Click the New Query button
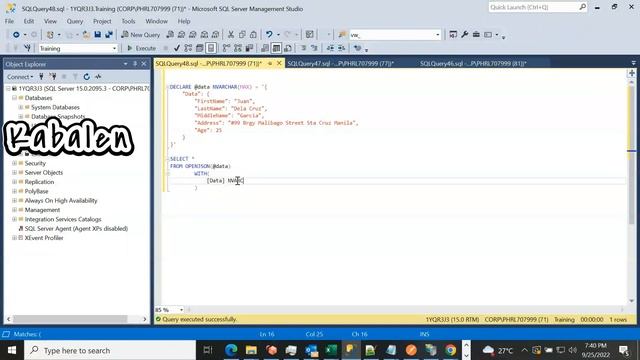The height and width of the screenshot is (360, 640). (x=140, y=35)
